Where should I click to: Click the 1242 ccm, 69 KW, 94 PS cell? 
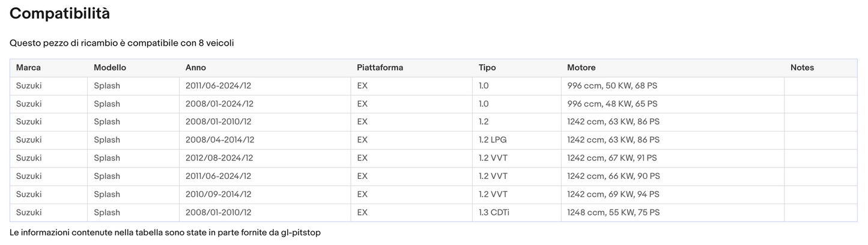click(613, 195)
